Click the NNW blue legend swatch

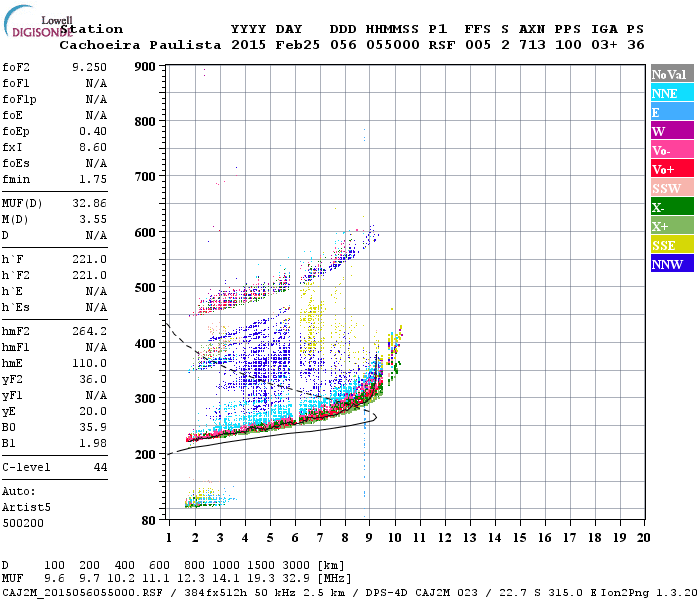point(671,264)
